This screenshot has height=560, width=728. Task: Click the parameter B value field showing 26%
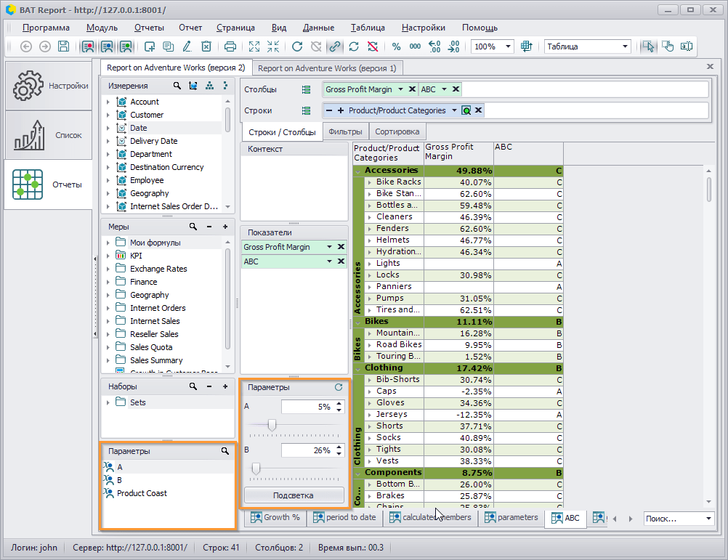pyautogui.click(x=308, y=450)
